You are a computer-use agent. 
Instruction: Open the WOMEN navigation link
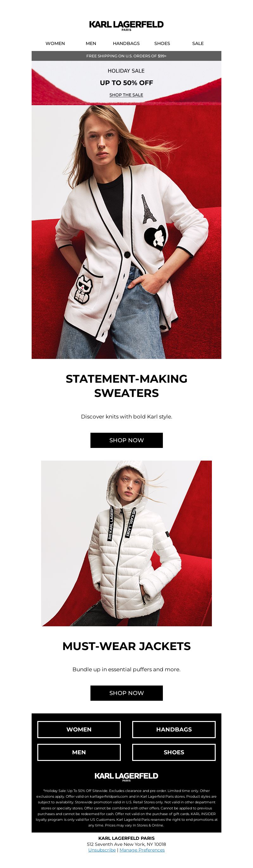tap(55, 43)
